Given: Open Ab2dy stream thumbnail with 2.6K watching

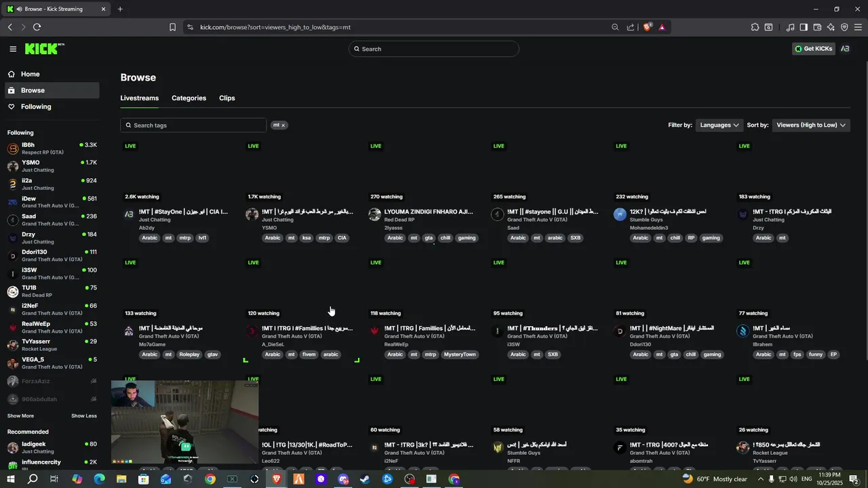Looking at the screenshot, I should tap(176, 171).
